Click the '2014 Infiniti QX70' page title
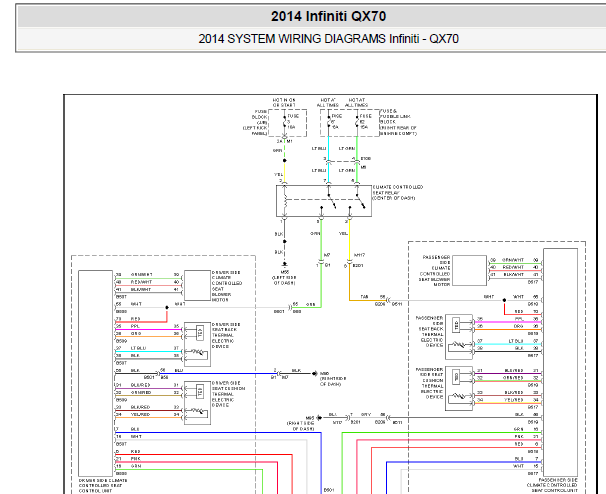Screen dimensions: 606x494 pyautogui.click(x=328, y=16)
